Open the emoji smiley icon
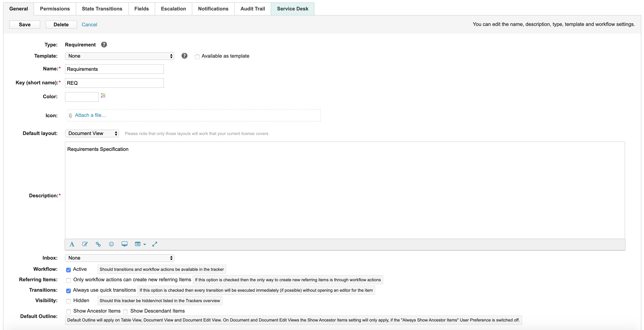This screenshot has height=330, width=644. tap(111, 244)
